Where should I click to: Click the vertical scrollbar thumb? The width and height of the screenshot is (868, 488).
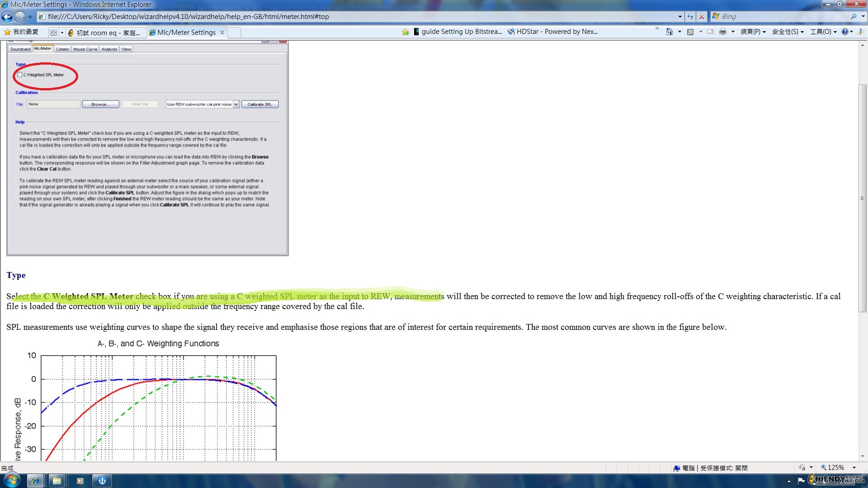click(x=863, y=198)
